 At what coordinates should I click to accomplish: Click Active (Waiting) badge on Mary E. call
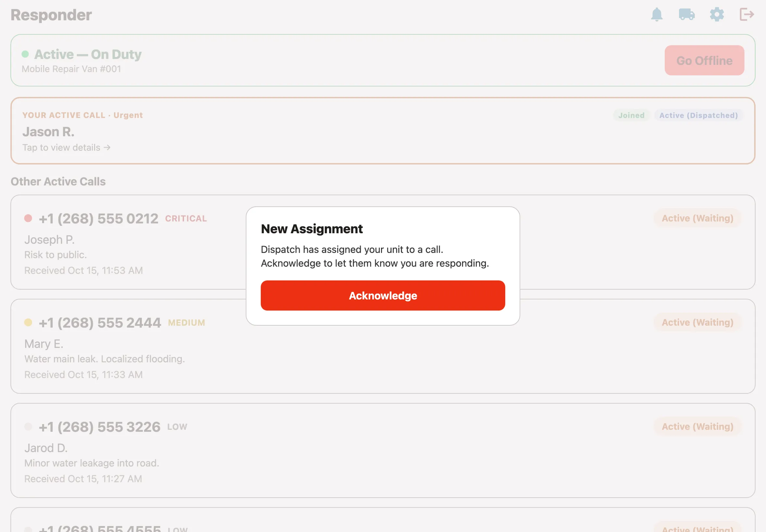coord(697,322)
